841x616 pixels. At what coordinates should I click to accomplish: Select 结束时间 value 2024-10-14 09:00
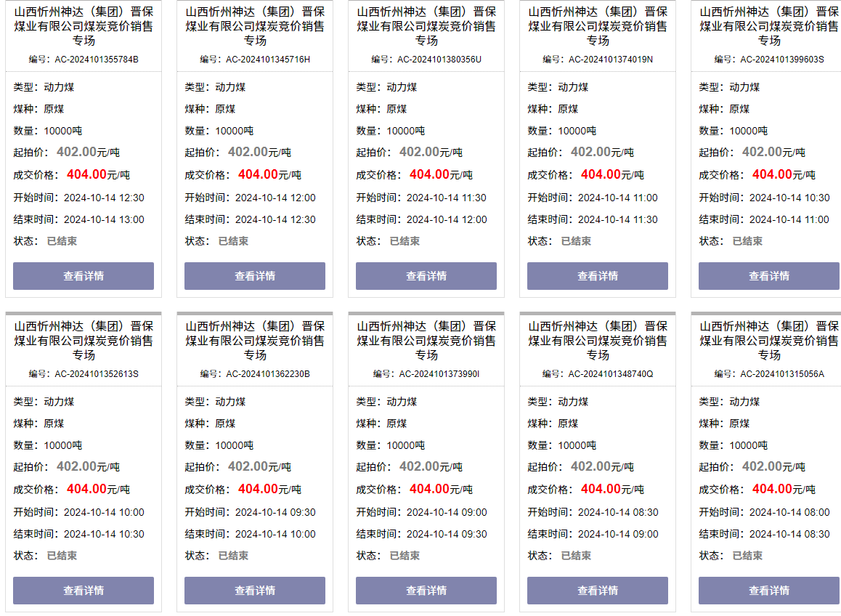click(x=618, y=534)
